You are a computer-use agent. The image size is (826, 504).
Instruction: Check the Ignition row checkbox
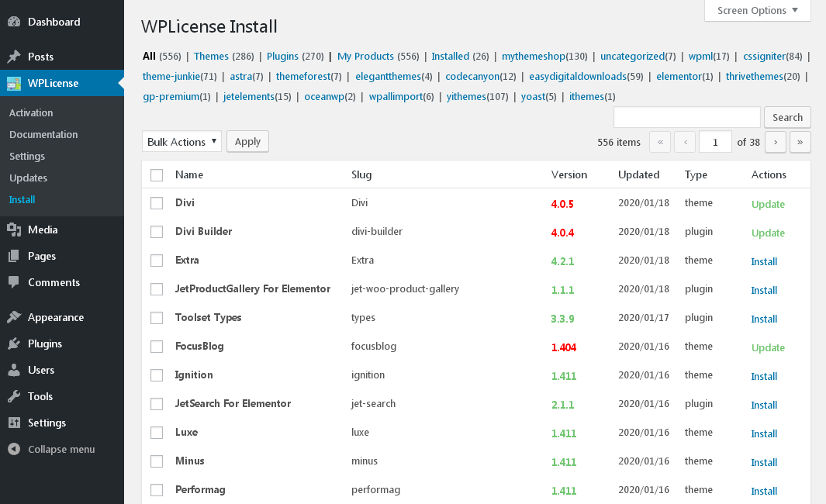[157, 375]
